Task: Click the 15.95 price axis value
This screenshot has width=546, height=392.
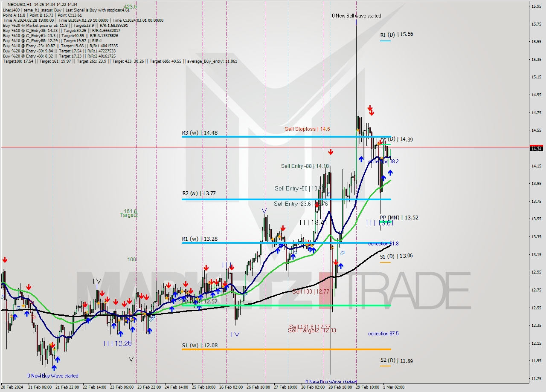Action: pyautogui.click(x=536, y=6)
